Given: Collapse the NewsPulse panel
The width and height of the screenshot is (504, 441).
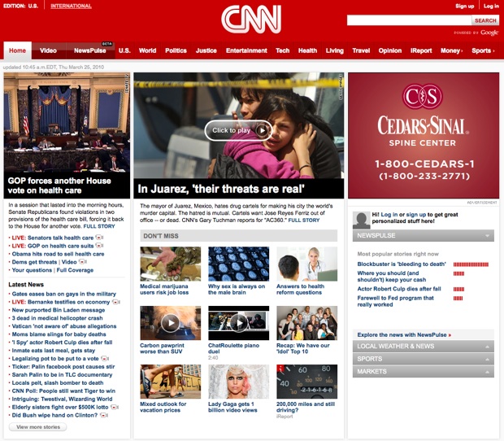Looking at the screenshot, I should [x=488, y=236].
